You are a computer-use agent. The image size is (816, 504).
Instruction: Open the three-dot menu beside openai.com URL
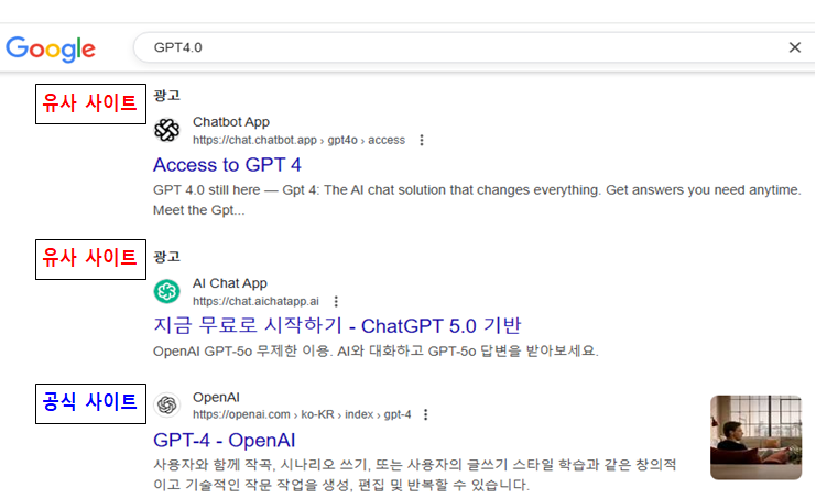pyautogui.click(x=426, y=415)
